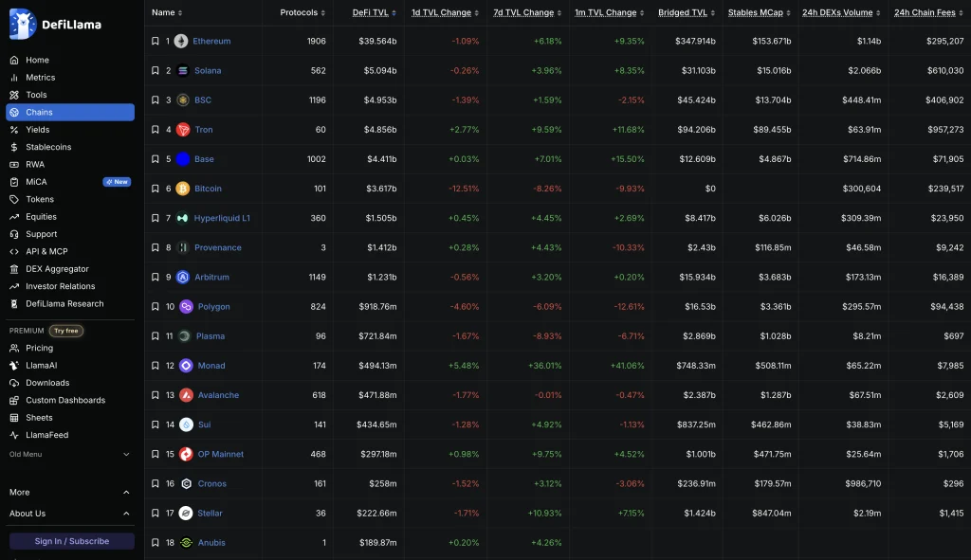
Task: Click the Solana chain logo
Action: click(183, 70)
